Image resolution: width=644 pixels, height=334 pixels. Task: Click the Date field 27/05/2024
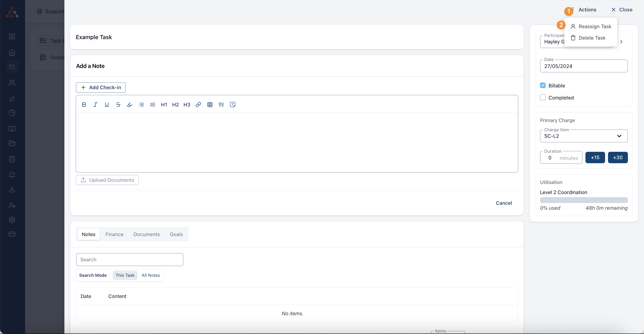[584, 66]
